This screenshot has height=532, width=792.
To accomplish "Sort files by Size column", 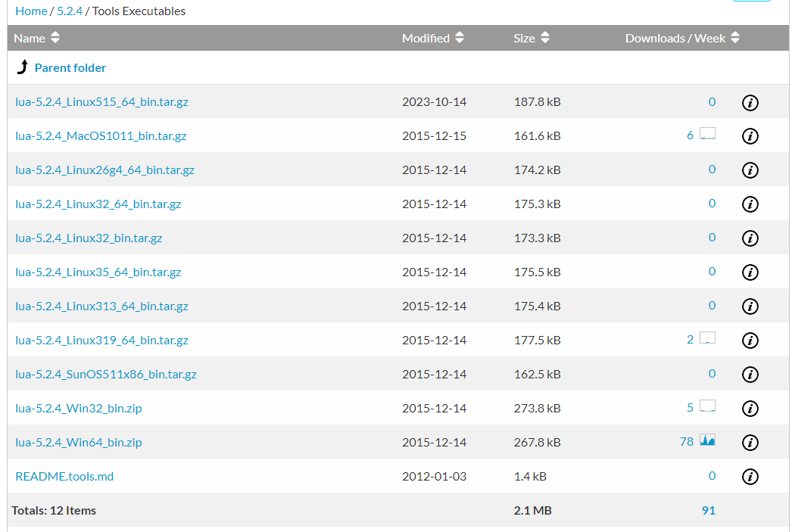I will (532, 39).
